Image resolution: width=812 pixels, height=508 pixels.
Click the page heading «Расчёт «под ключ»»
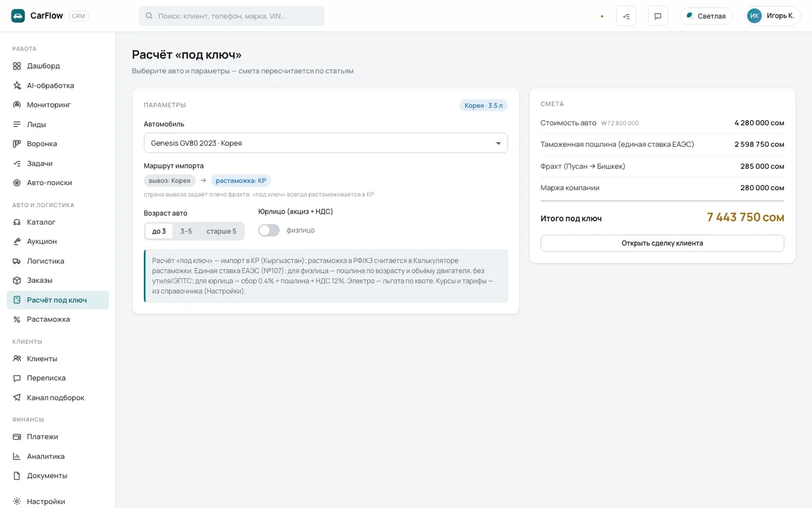tap(187, 55)
